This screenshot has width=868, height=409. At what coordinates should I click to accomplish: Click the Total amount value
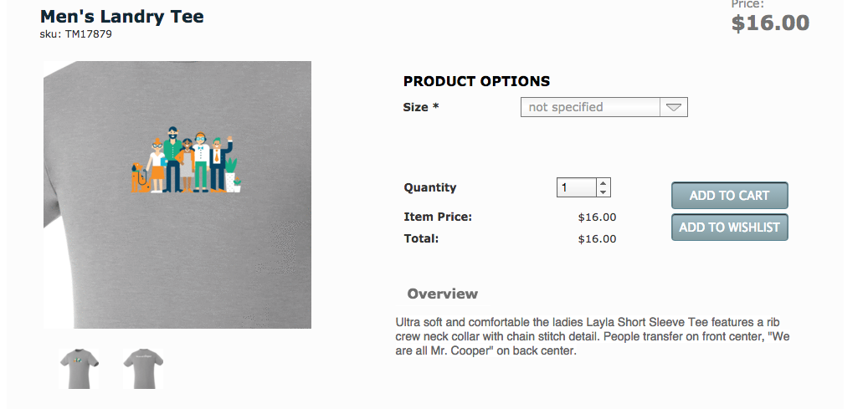(x=597, y=239)
